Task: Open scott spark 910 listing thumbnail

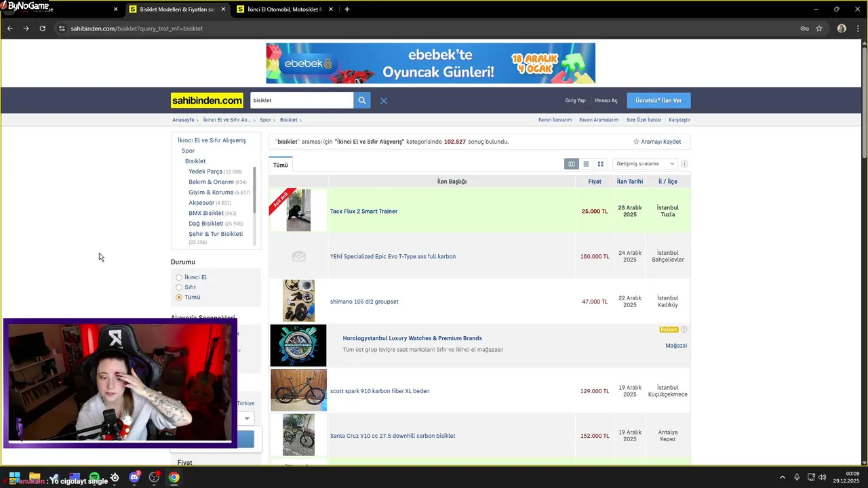Action: 298,390
